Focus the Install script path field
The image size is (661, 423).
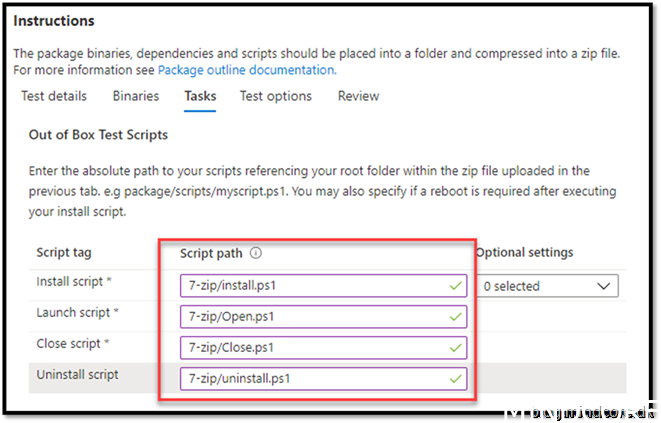click(310, 286)
